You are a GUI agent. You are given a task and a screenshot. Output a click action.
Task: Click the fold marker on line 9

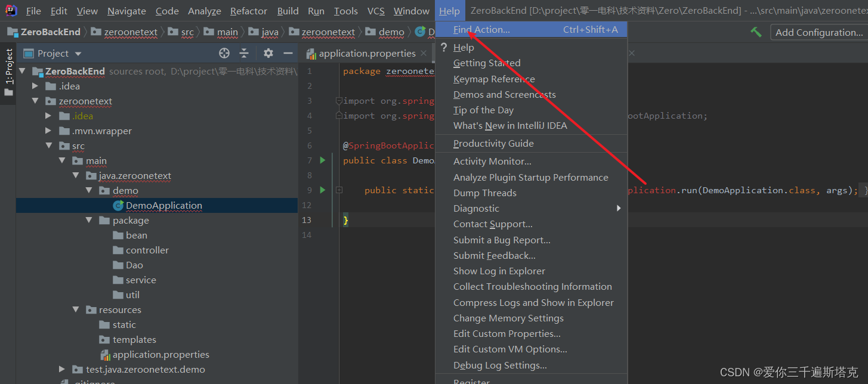coord(339,190)
